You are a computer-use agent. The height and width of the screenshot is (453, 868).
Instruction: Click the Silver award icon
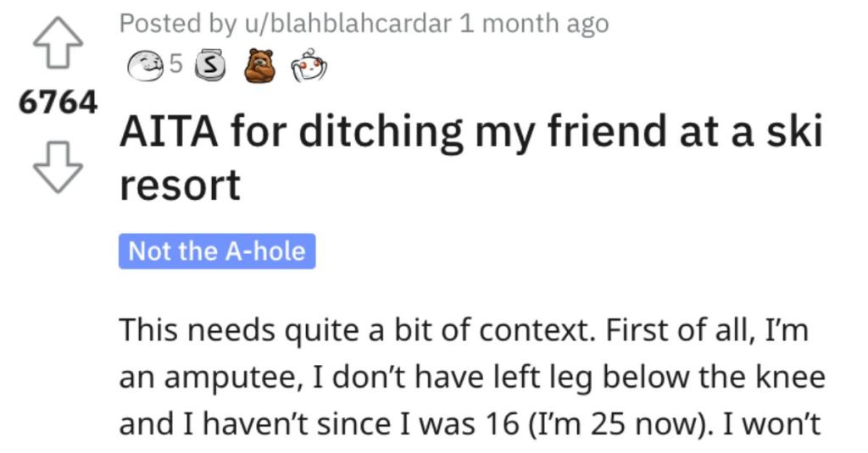(211, 66)
